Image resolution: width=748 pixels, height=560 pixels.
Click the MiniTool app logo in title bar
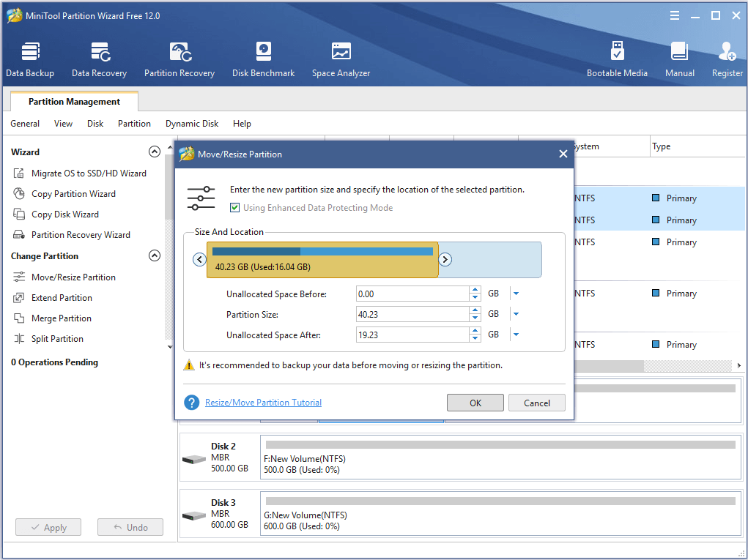point(15,15)
